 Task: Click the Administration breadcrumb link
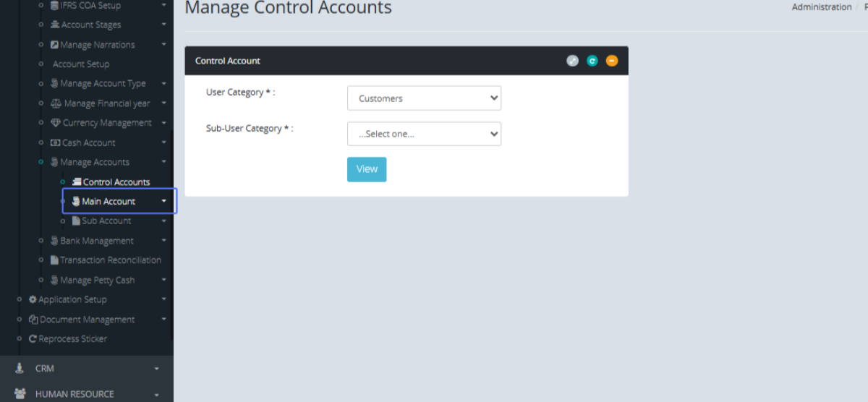[822, 7]
